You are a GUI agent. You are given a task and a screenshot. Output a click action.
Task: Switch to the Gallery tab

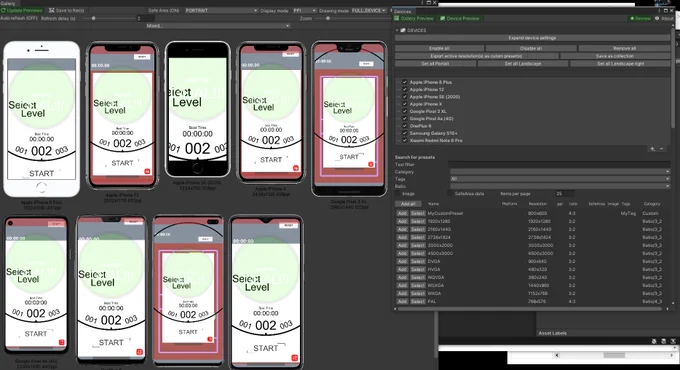pos(8,3)
